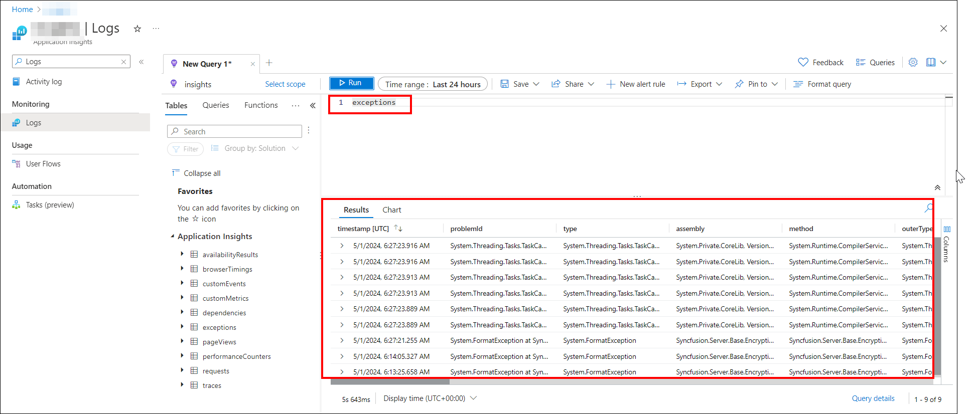Select the exceptions table in tree

coord(219,327)
